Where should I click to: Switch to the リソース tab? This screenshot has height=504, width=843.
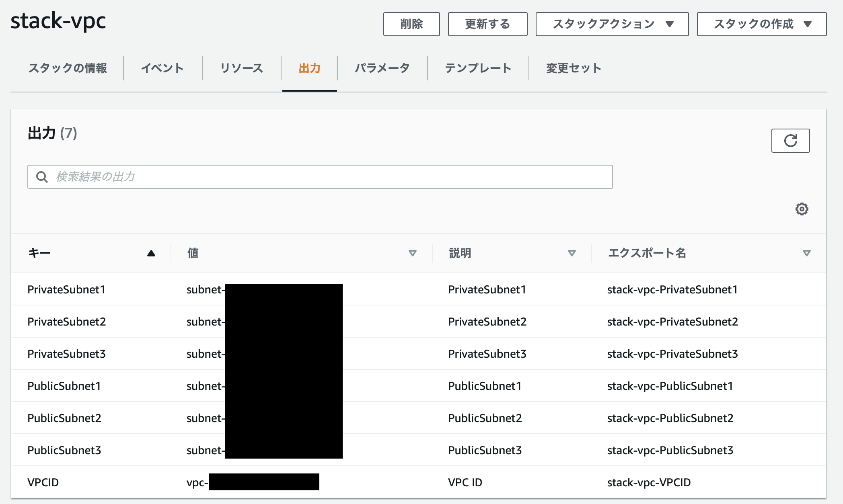(241, 68)
